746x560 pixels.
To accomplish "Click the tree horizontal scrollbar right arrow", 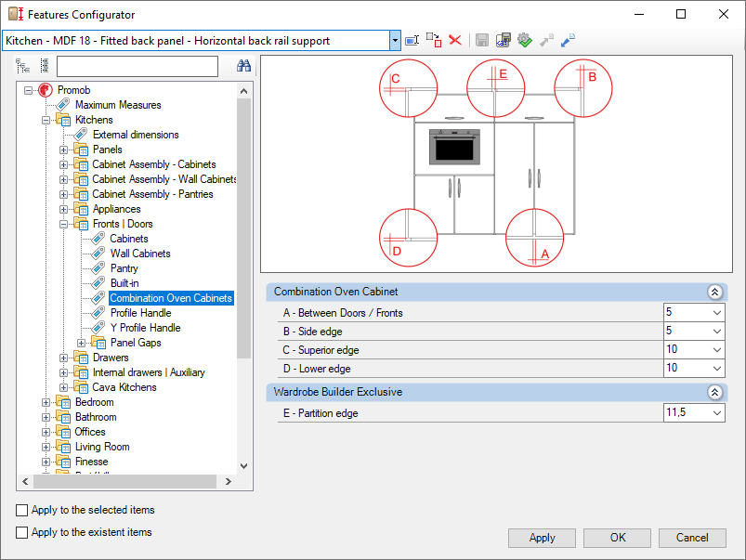I will click(229, 481).
